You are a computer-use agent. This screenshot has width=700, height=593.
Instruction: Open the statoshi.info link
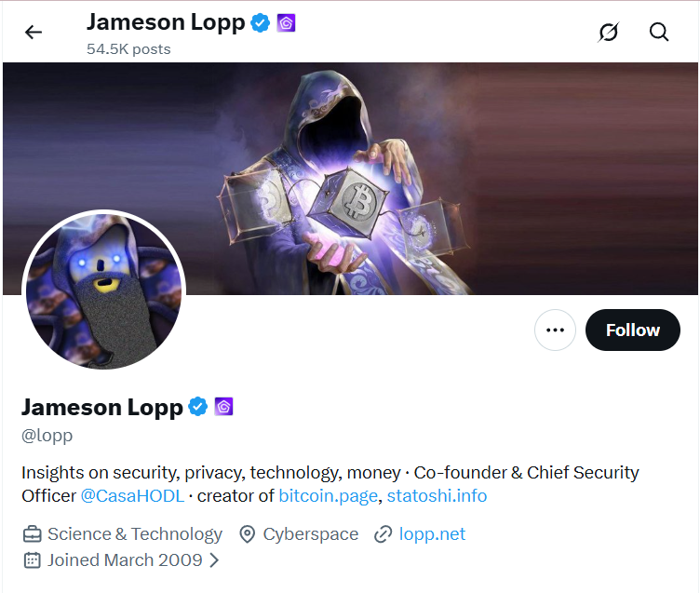click(437, 496)
